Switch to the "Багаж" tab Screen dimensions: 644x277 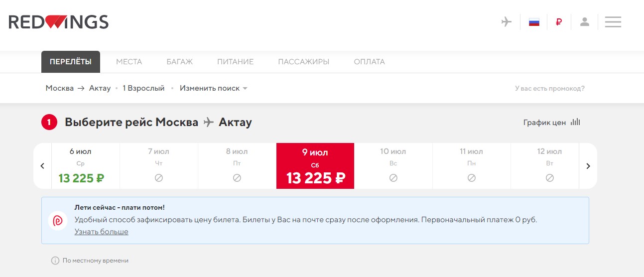179,62
